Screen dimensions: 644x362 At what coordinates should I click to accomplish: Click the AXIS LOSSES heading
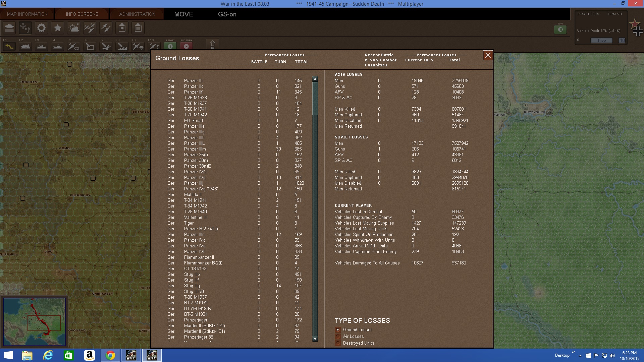[348, 74]
